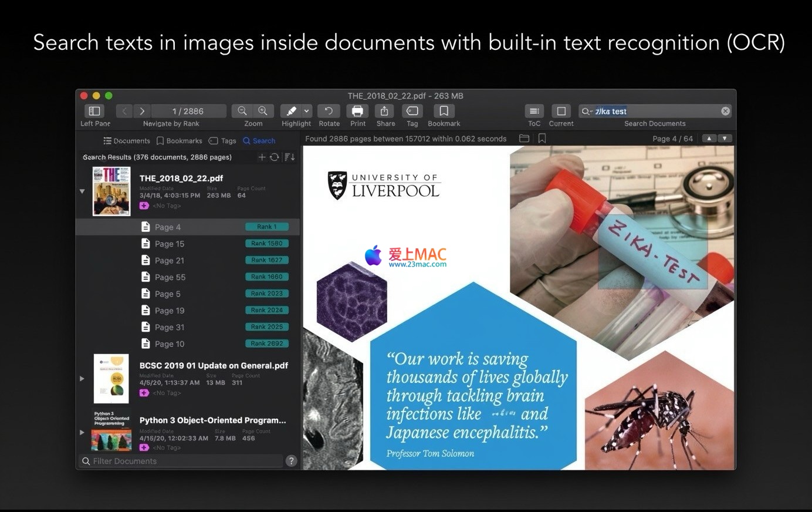This screenshot has height=512, width=812.
Task: Toggle the Left Pane sidebar button
Action: coord(94,111)
